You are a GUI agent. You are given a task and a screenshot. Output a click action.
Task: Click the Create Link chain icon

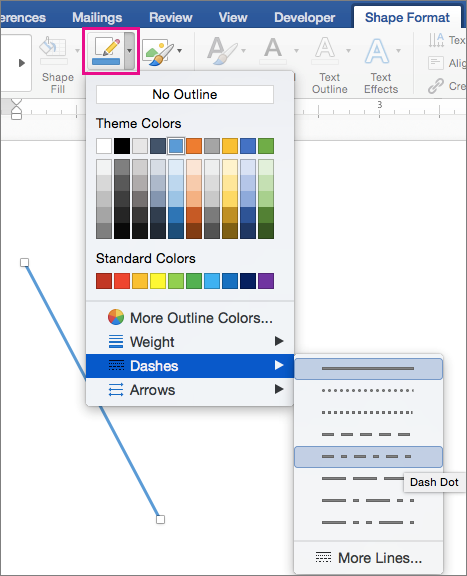pos(436,86)
